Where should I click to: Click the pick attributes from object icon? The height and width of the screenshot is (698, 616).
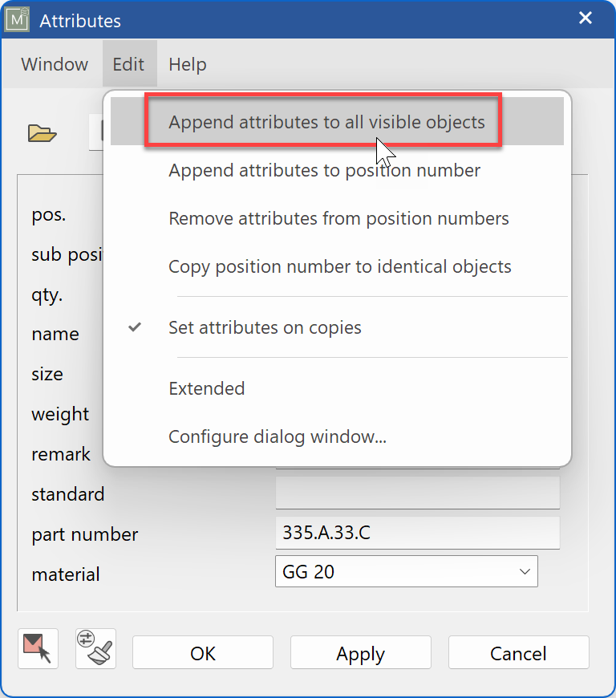38,648
